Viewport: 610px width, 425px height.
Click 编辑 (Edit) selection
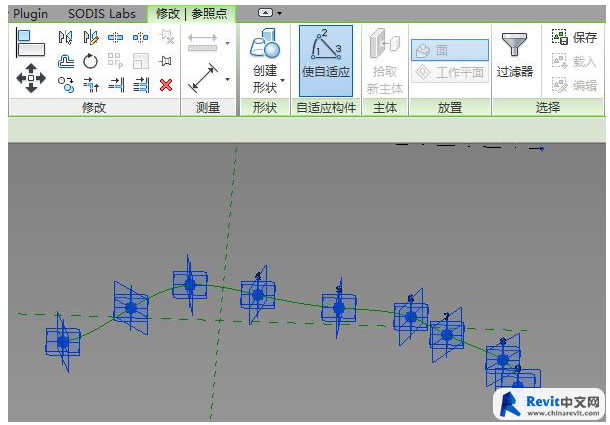[x=574, y=85]
